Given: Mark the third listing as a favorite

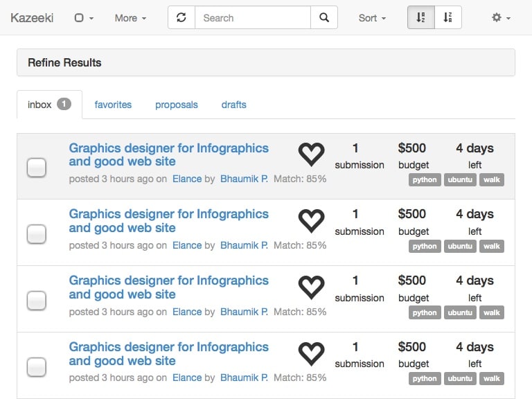Looking at the screenshot, I should tap(311, 287).
